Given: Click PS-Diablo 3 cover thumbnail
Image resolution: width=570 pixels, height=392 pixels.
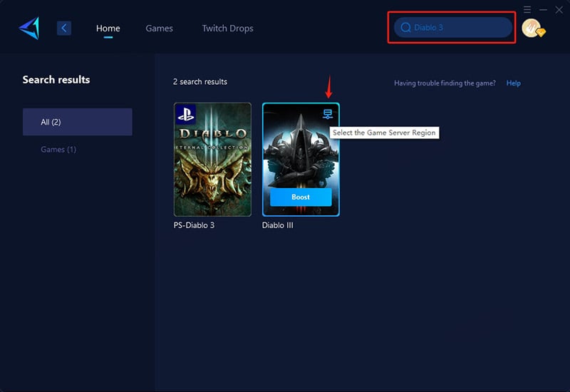Looking at the screenshot, I should pyautogui.click(x=212, y=160).
